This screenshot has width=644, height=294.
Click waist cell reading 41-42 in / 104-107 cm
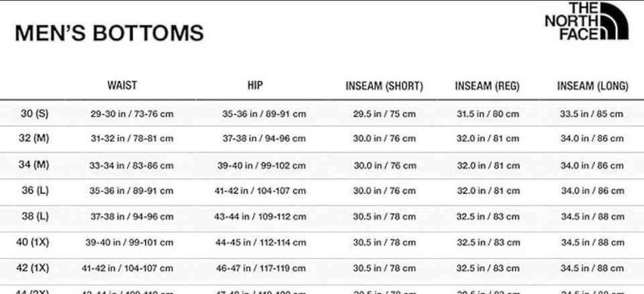(127, 269)
